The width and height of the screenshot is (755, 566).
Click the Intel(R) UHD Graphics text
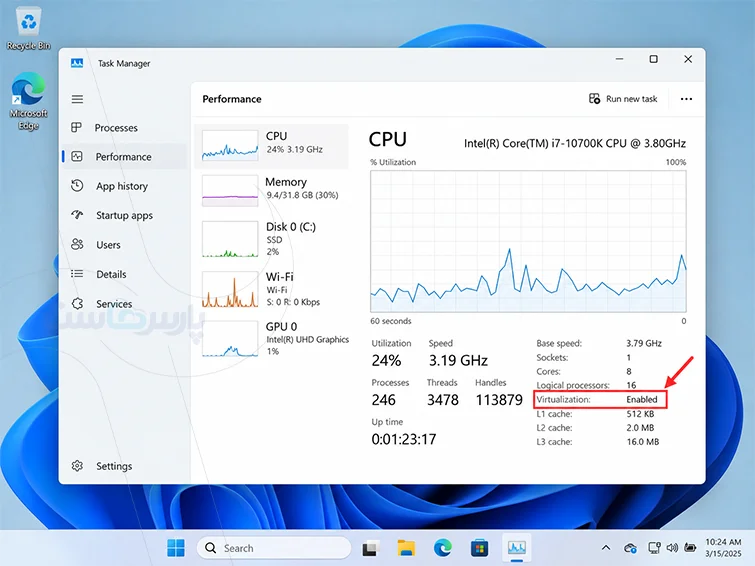(308, 340)
